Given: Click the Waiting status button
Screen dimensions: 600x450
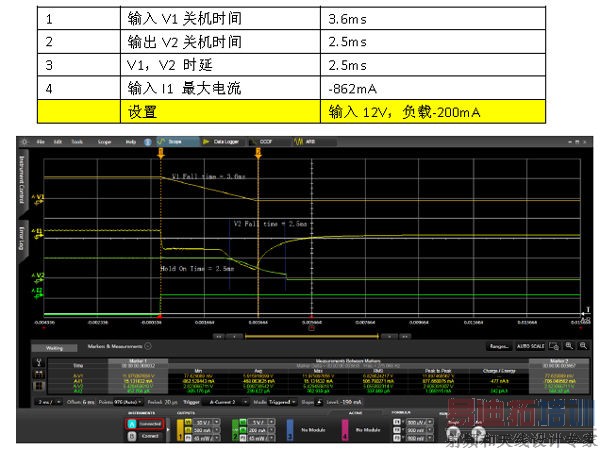Looking at the screenshot, I should (x=54, y=348).
